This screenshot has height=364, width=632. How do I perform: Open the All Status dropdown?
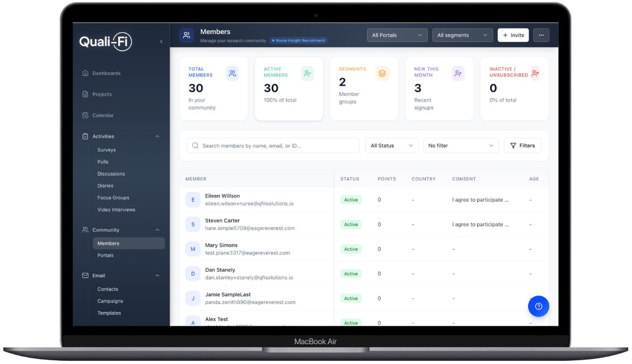[x=392, y=146]
